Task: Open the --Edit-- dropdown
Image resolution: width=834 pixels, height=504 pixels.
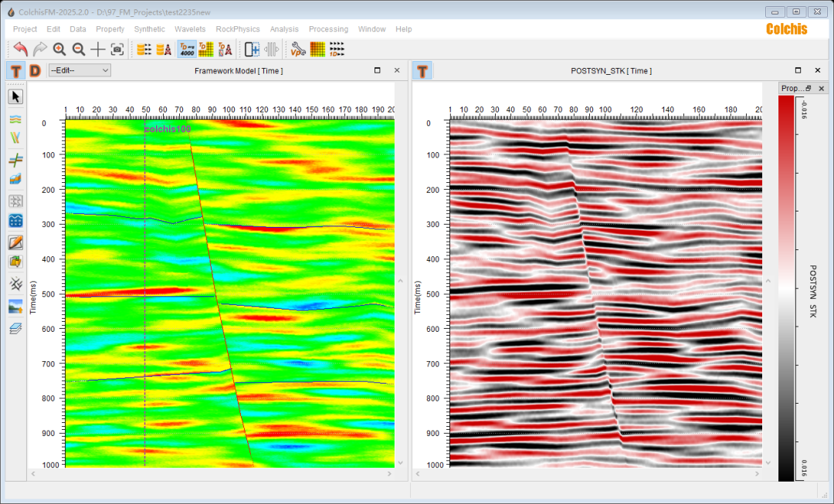Action: click(80, 70)
